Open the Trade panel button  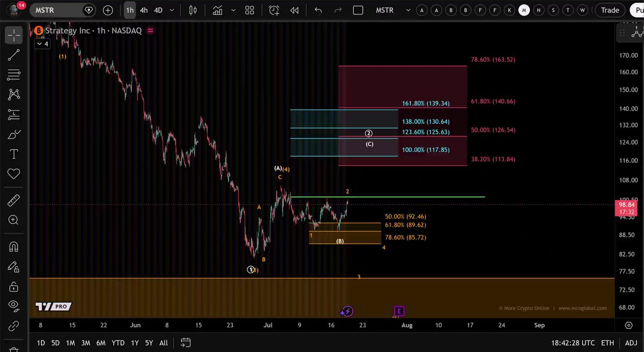tap(610, 10)
